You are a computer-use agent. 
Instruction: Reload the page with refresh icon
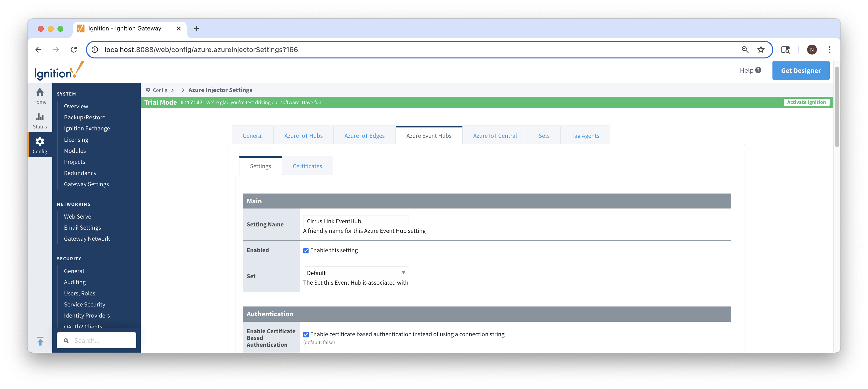tap(74, 50)
